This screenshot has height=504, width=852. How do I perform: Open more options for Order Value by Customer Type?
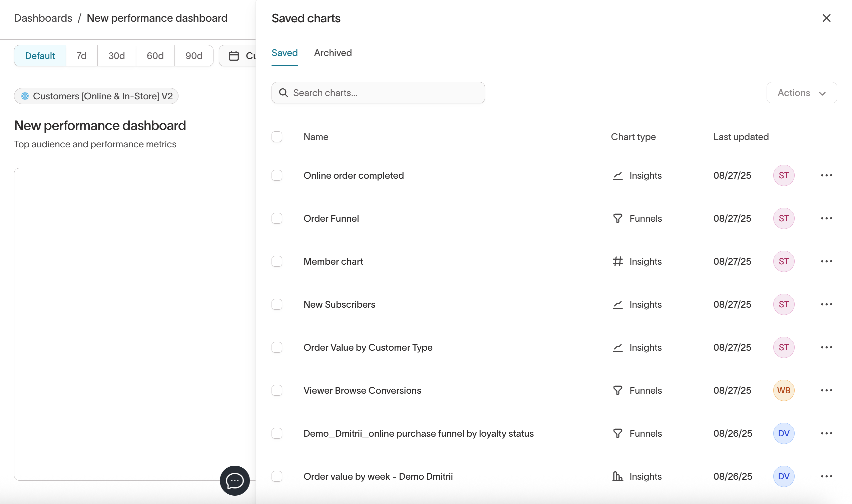pyautogui.click(x=826, y=347)
